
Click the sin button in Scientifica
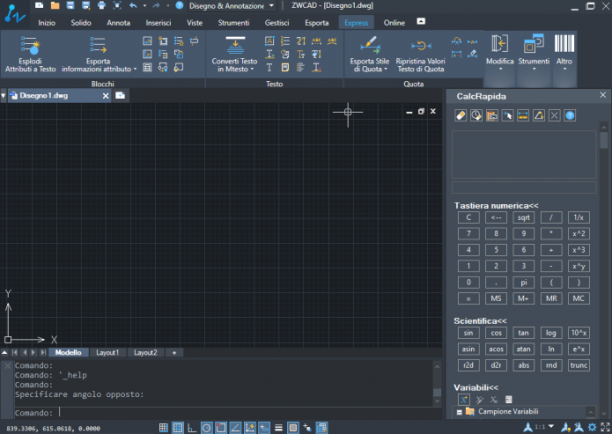point(468,333)
